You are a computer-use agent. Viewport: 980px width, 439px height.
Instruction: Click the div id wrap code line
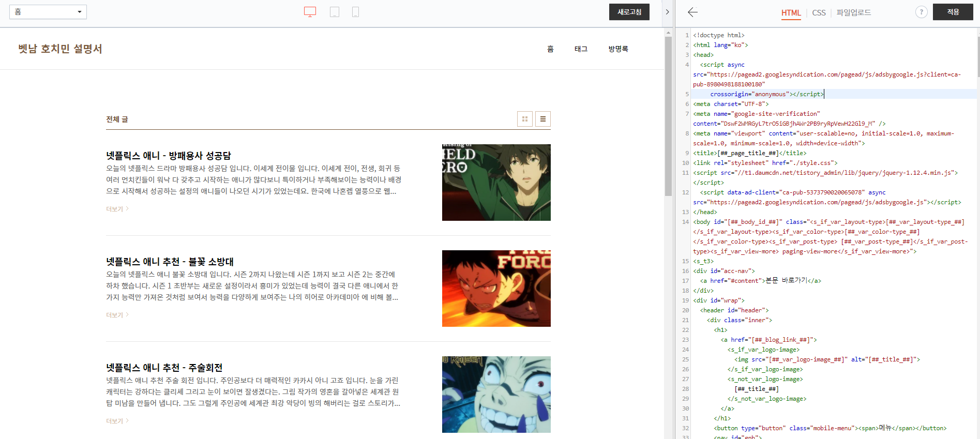[719, 300]
